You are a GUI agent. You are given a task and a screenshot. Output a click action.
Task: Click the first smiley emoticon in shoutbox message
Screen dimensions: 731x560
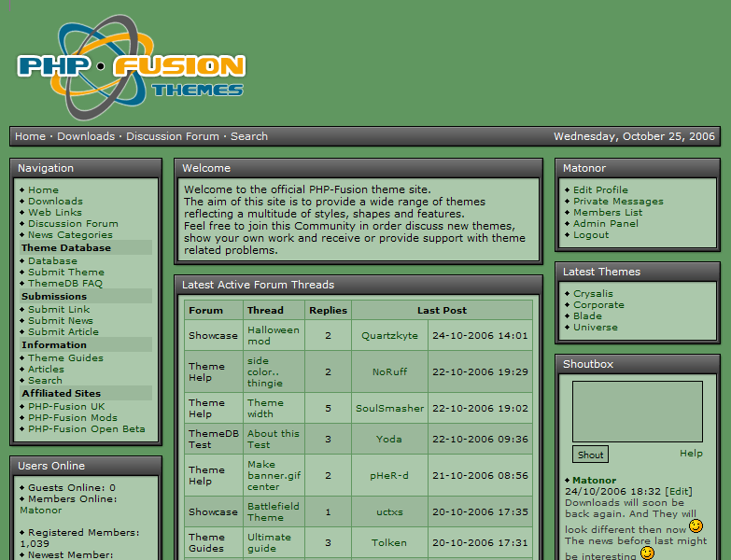[x=696, y=526]
